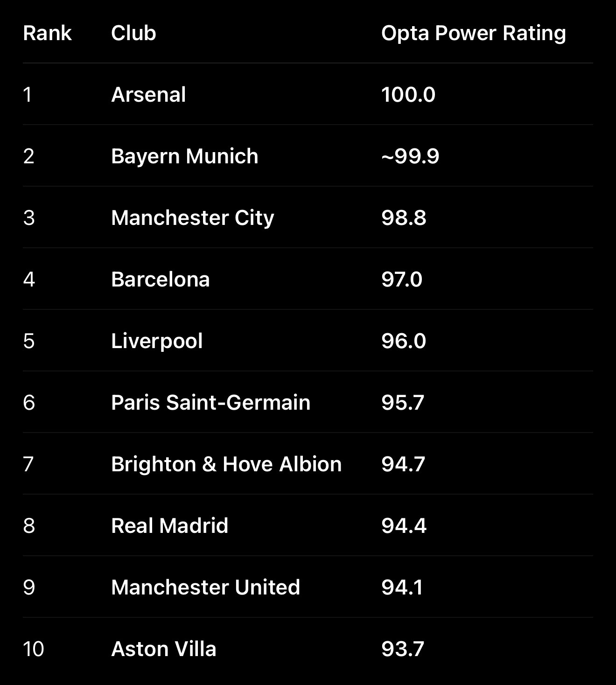Select Barcelona in the table
Screen dimensions: 616x685
point(160,280)
